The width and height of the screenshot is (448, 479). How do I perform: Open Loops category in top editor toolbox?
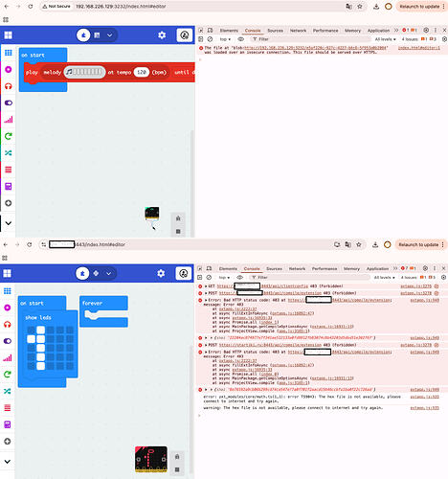pos(9,136)
